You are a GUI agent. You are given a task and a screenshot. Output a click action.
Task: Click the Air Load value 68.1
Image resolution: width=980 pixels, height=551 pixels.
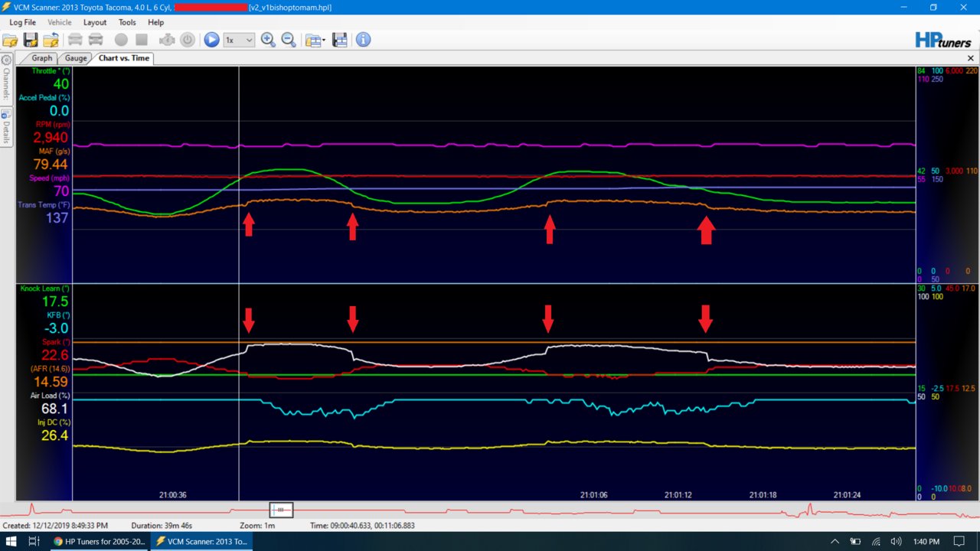tap(55, 409)
